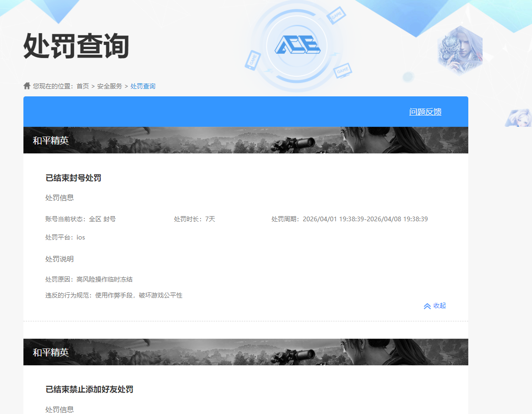Click the home icon in the breadcrumb

click(27, 86)
